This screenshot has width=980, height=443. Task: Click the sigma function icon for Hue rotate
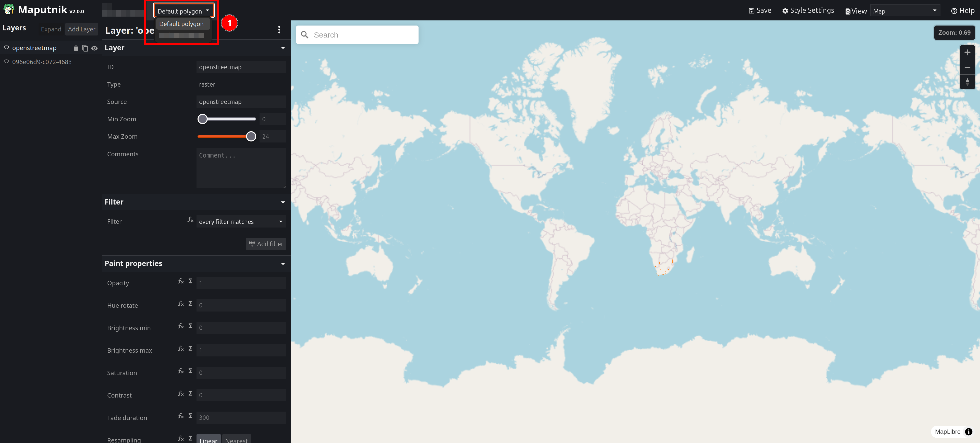[x=190, y=303]
